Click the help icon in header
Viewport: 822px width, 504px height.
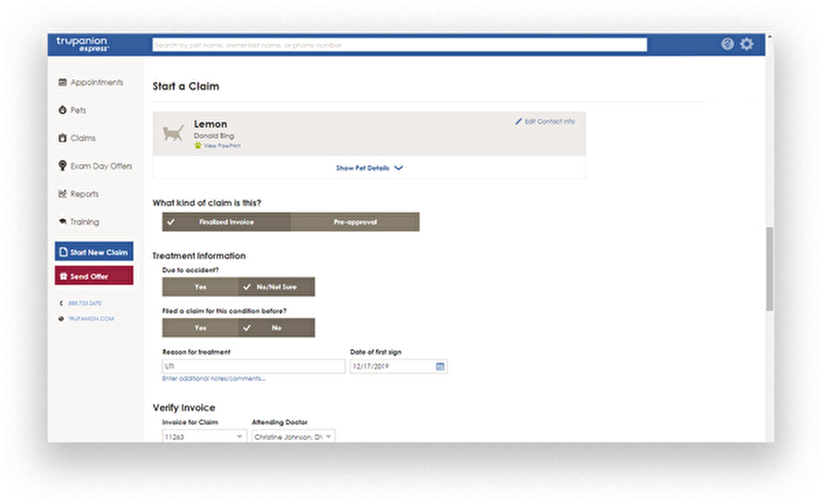coord(727,44)
